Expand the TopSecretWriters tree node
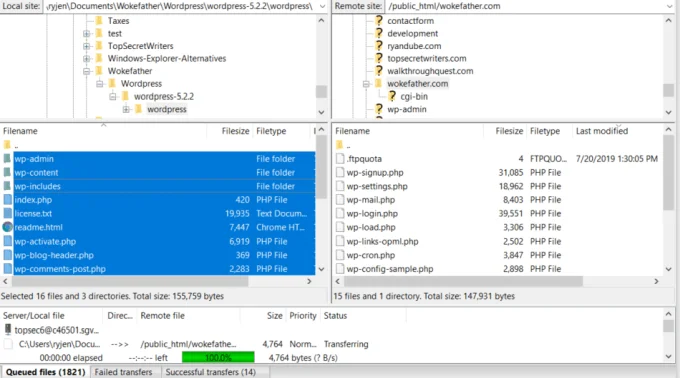Image resolution: width=680 pixels, height=378 pixels. pos(86,46)
